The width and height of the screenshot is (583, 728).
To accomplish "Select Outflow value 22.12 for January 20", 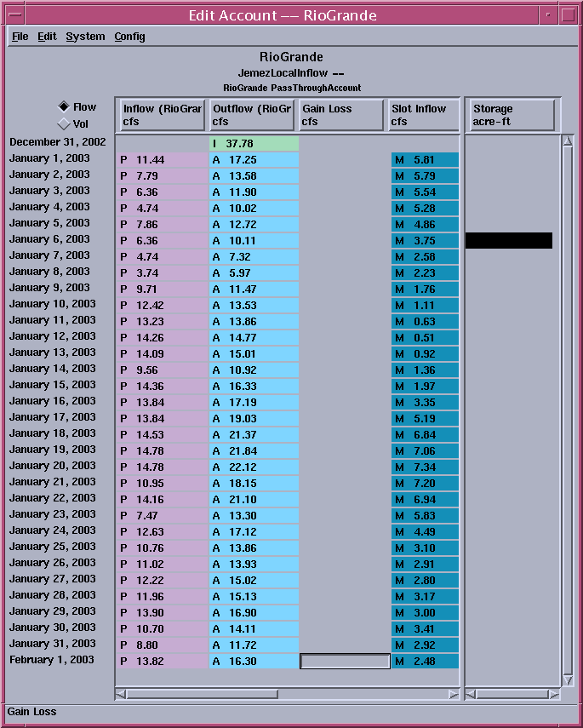I will 254,467.
